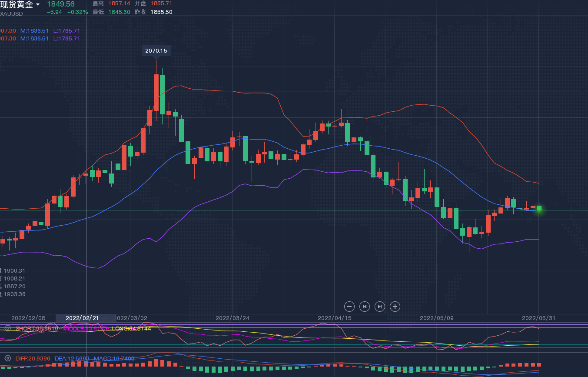Click the blue M:1836.51 Bollinger middle legend
The width and height of the screenshot is (588, 377).
click(34, 30)
